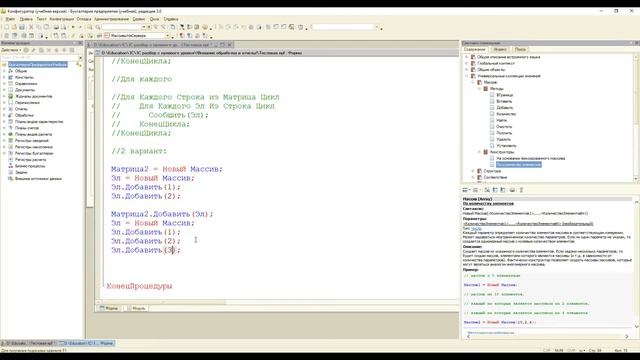640x360 pixels.
Task: Switch to the Форма tab at editor bottom
Action: pyautogui.click(x=109, y=309)
